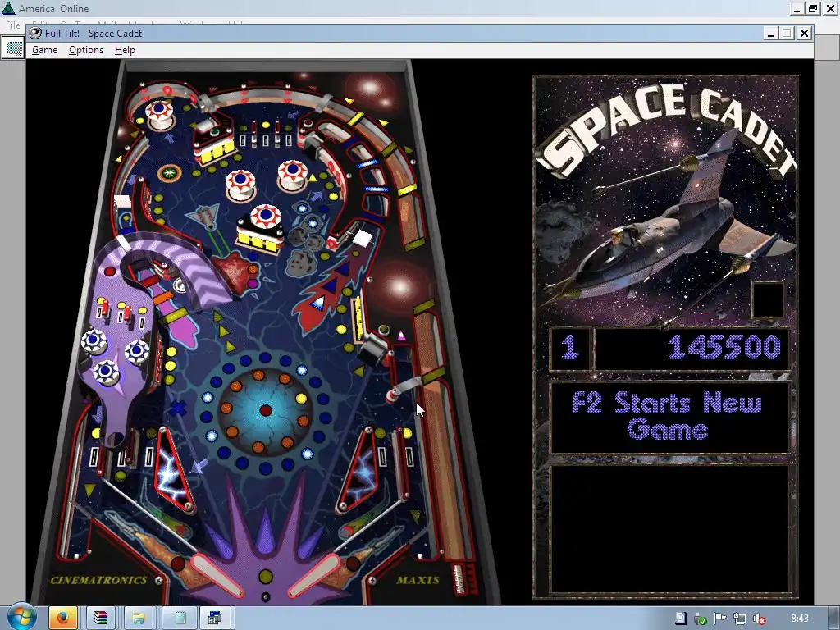Open the Windows Start orb
The image size is (840, 630).
pyautogui.click(x=21, y=617)
